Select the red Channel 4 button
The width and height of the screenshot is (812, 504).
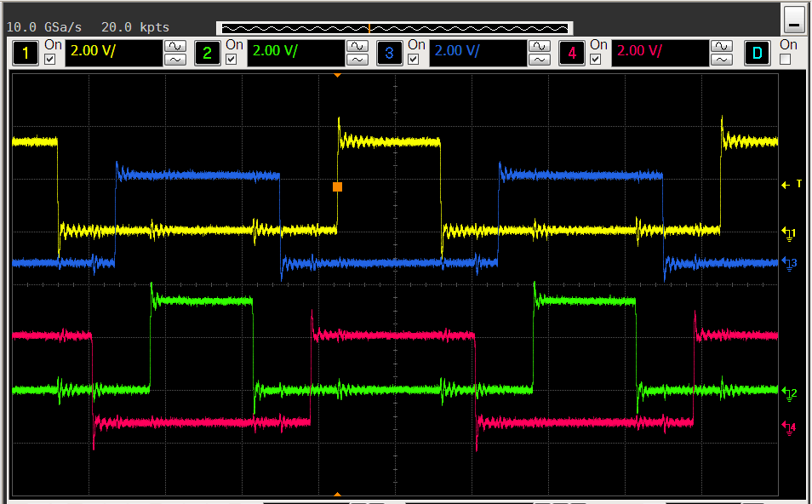click(572, 53)
